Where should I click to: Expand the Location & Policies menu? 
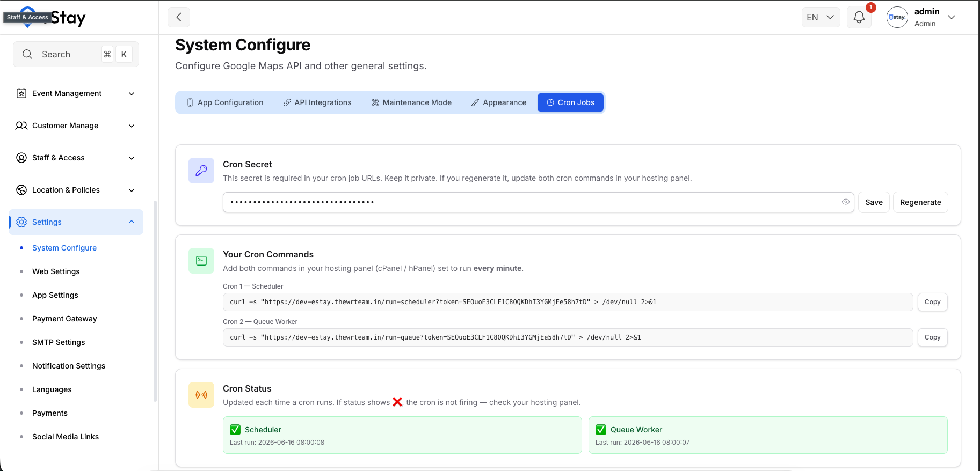pyautogui.click(x=132, y=190)
